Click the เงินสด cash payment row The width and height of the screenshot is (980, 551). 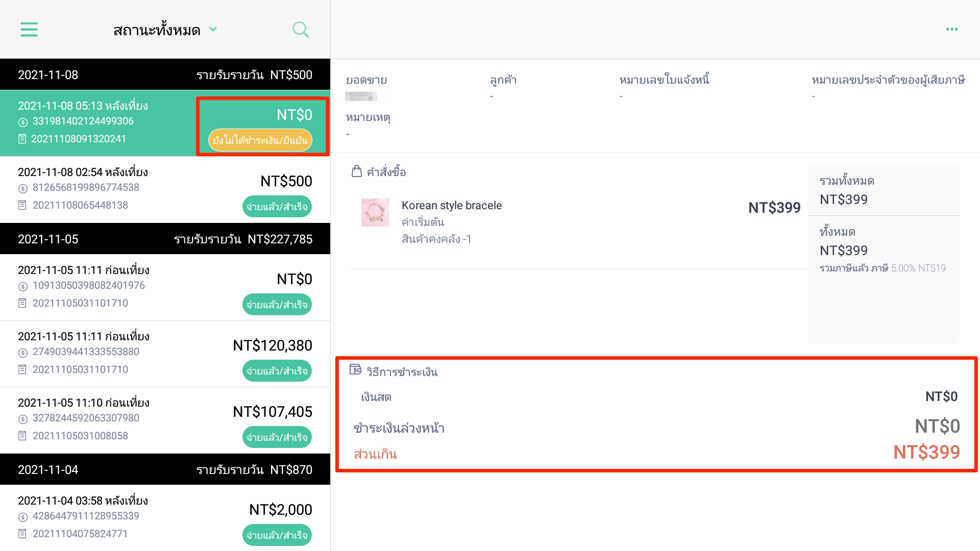659,396
